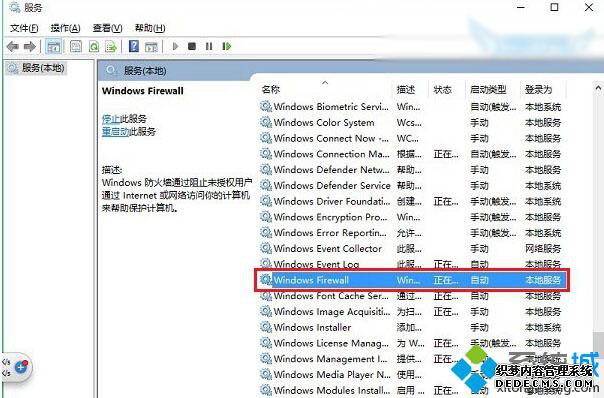This screenshot has height=398, width=604.
Task: Click the gear icon beside Windows Event Collector
Action: click(x=266, y=249)
